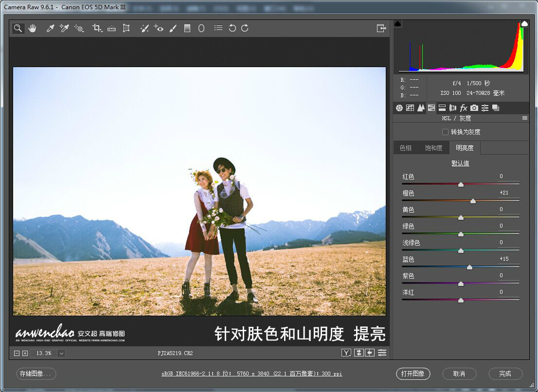This screenshot has width=538, height=392.
Task: Click the 打开图像 button
Action: click(413, 374)
